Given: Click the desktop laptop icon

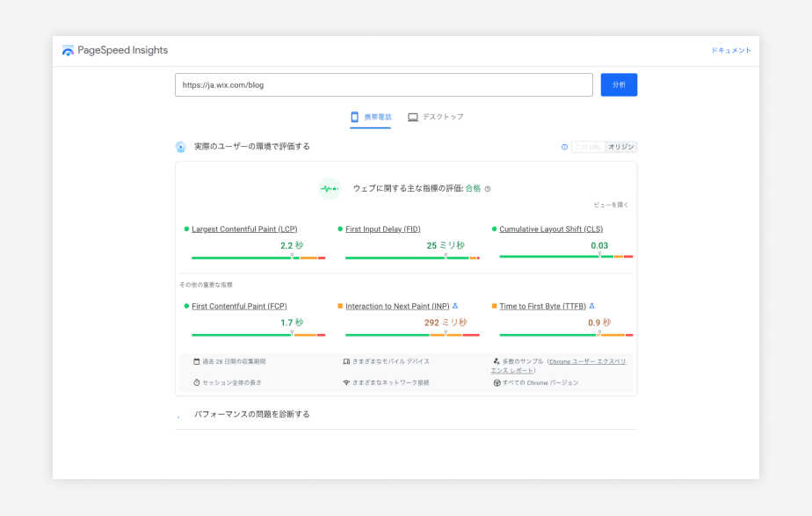Looking at the screenshot, I should tap(413, 118).
